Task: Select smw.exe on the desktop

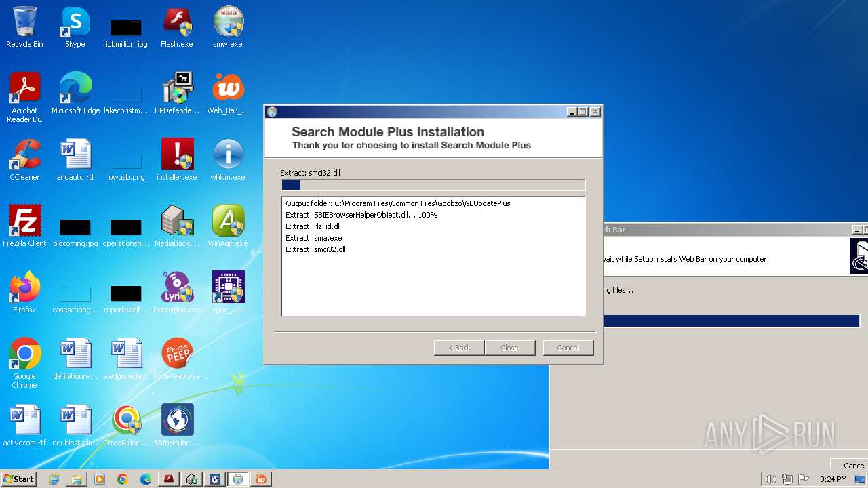Action: (228, 27)
